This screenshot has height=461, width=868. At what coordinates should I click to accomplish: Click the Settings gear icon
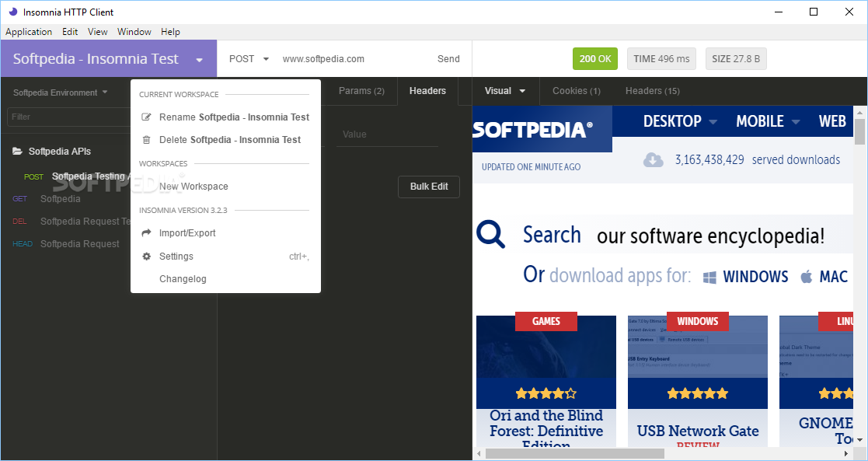click(146, 256)
